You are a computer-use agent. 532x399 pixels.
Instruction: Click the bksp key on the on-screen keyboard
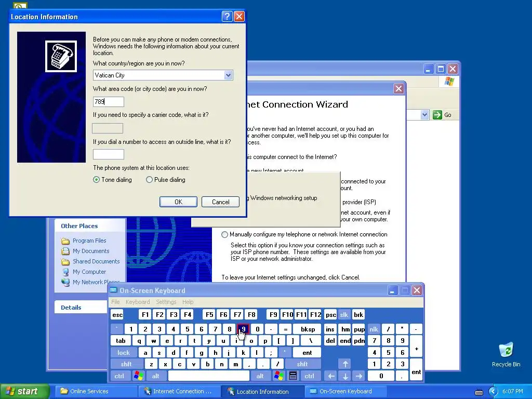point(308,329)
